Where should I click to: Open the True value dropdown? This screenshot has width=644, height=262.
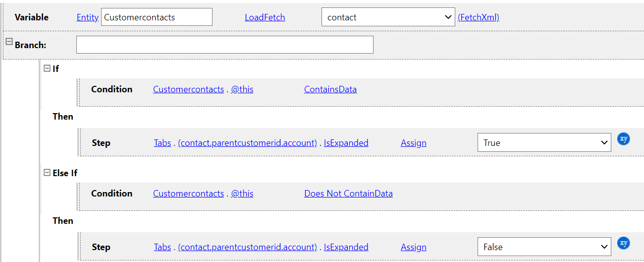point(544,143)
